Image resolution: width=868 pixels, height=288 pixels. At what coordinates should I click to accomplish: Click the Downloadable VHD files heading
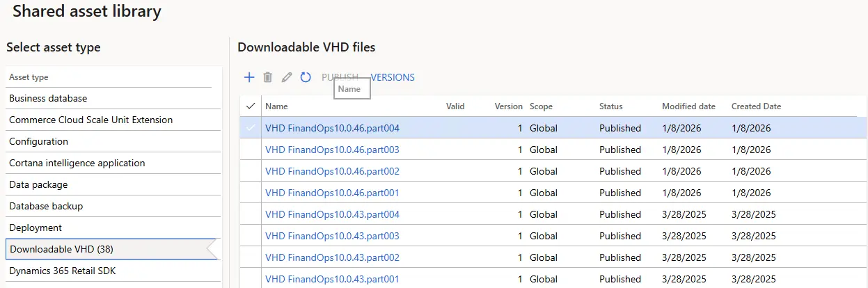306,47
